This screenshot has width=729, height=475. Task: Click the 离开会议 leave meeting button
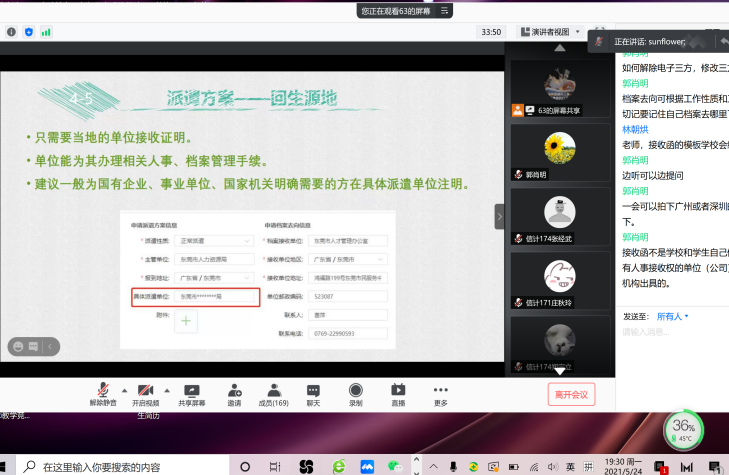point(571,394)
